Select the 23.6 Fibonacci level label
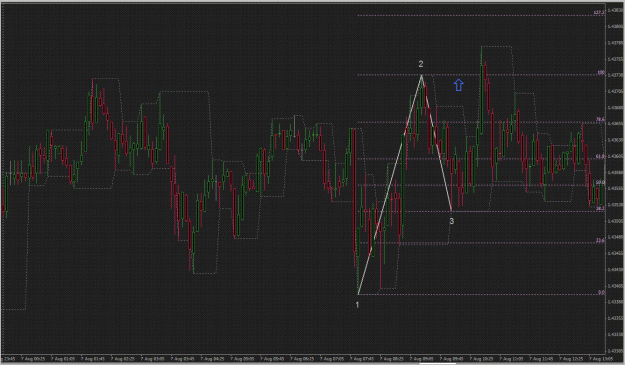The height and width of the screenshot is (365, 625). 600,240
